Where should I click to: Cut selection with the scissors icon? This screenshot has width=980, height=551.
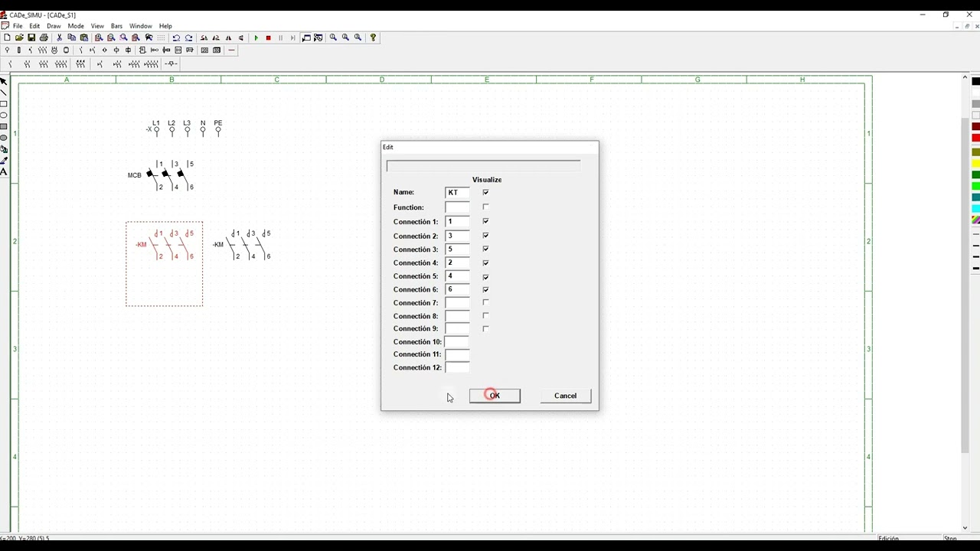click(59, 37)
